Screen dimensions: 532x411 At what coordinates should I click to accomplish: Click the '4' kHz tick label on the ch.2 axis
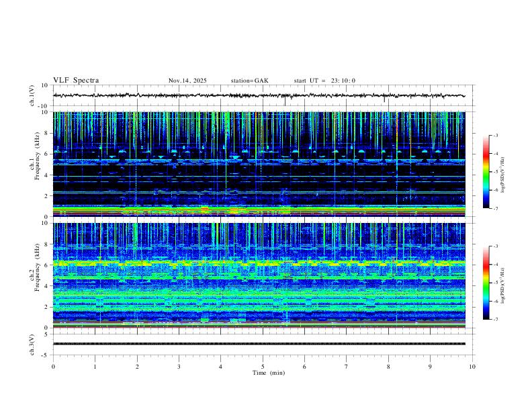pos(47,286)
